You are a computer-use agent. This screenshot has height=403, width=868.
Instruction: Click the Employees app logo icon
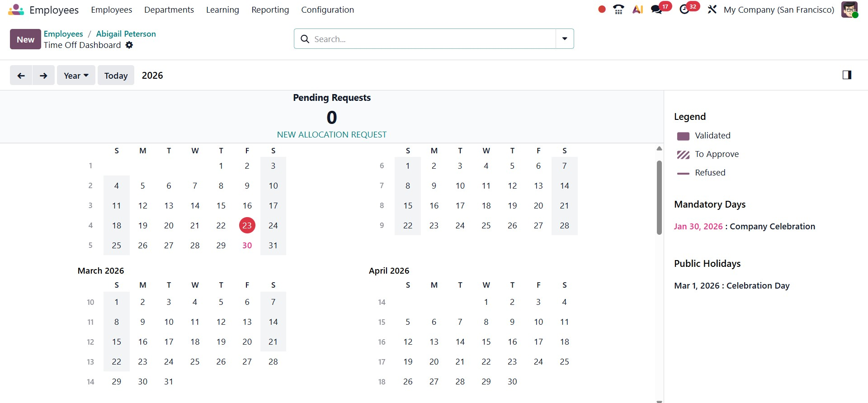[x=16, y=9]
